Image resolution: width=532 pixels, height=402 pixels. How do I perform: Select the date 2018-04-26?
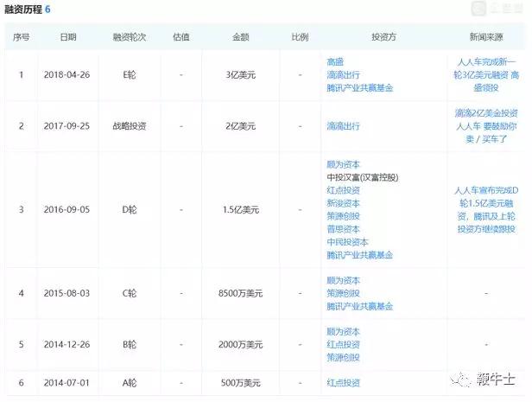(66, 74)
